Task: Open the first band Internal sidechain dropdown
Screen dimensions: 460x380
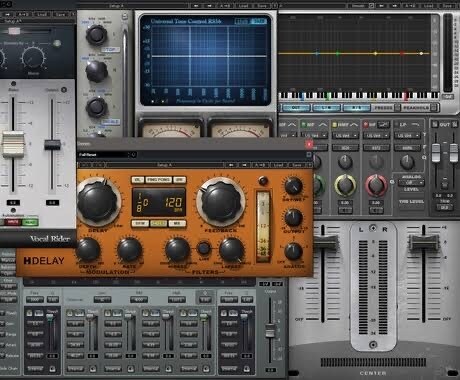Action: [35, 369]
